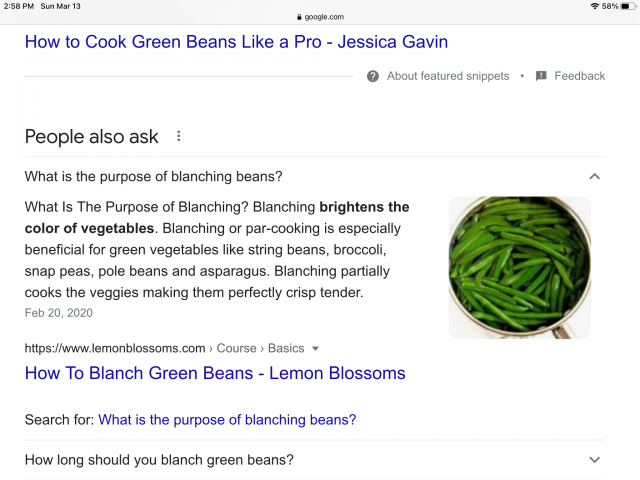The height and width of the screenshot is (480, 640).
Task: Click the question mark icon beside About featured snippets
Action: [373, 76]
